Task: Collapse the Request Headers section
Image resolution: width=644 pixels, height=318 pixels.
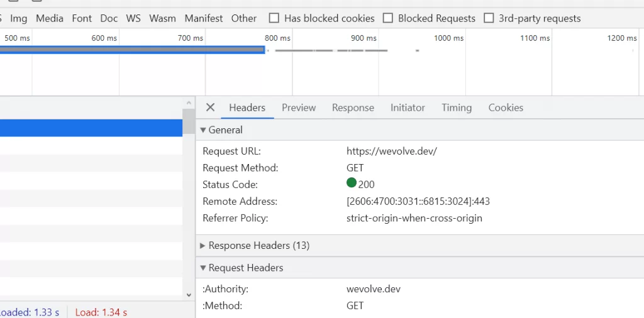Action: click(x=203, y=268)
